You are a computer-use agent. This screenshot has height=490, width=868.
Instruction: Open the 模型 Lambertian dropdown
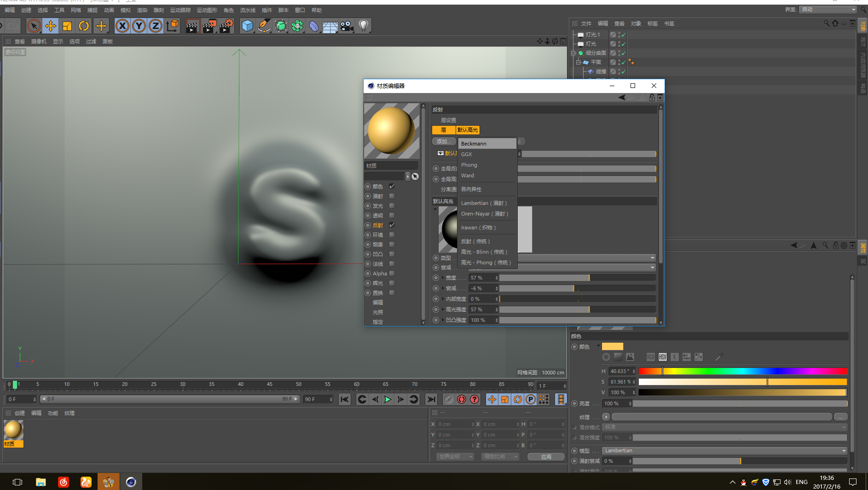coord(725,450)
